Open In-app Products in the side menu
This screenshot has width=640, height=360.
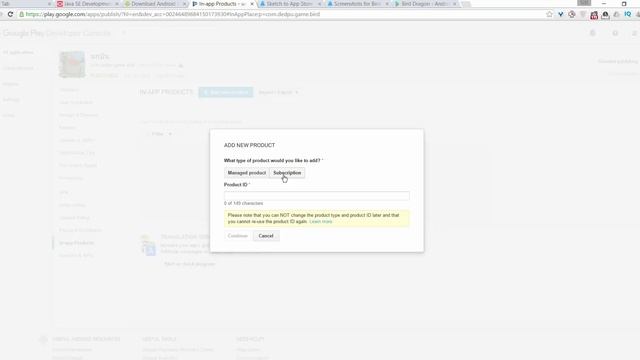click(x=76, y=243)
